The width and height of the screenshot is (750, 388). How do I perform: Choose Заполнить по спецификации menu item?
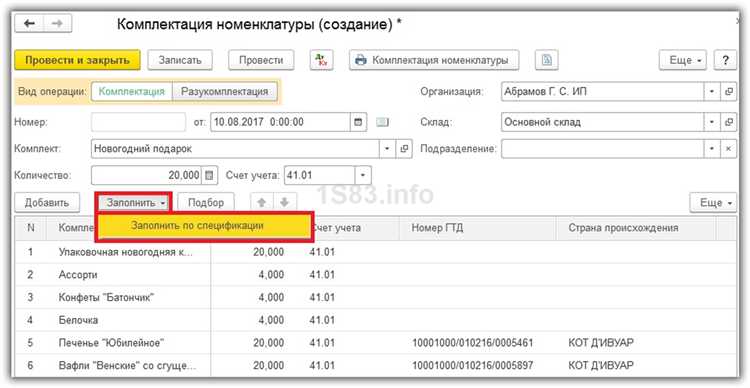pos(204,225)
